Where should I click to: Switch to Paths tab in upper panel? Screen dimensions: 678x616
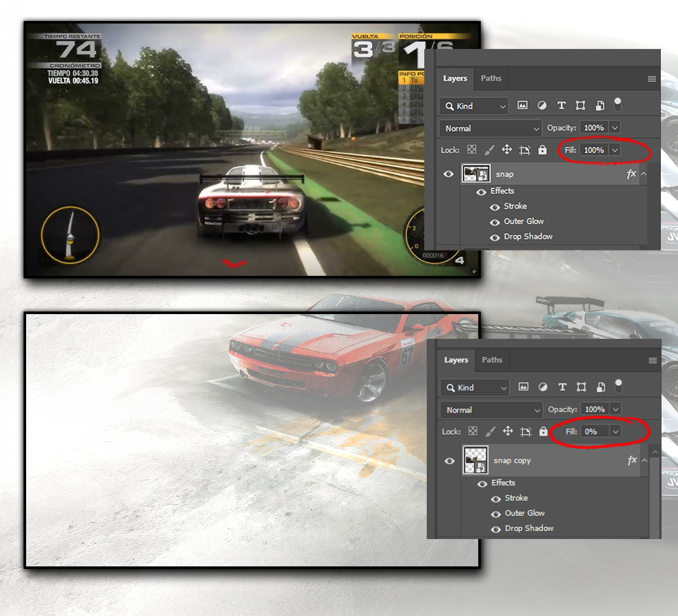click(491, 78)
